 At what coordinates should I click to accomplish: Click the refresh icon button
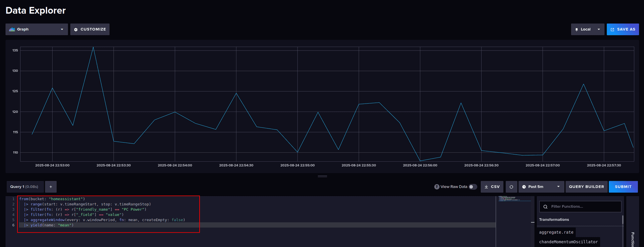[x=511, y=187]
